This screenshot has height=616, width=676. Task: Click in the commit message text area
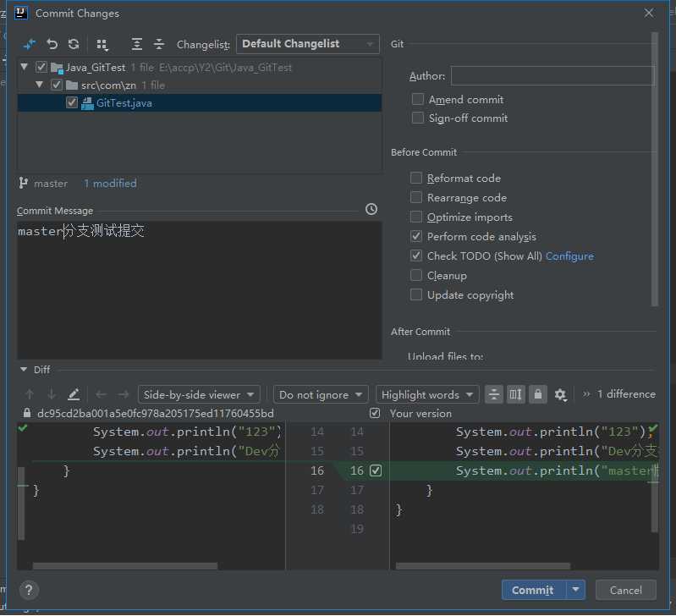(x=199, y=290)
